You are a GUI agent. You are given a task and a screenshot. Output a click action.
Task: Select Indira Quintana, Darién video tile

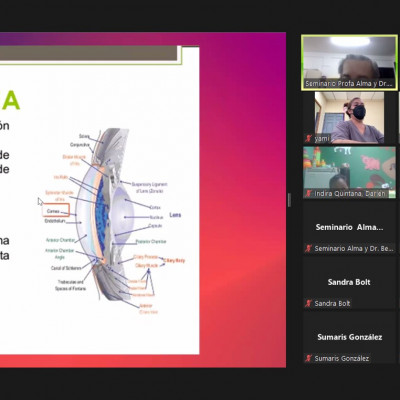click(349, 172)
